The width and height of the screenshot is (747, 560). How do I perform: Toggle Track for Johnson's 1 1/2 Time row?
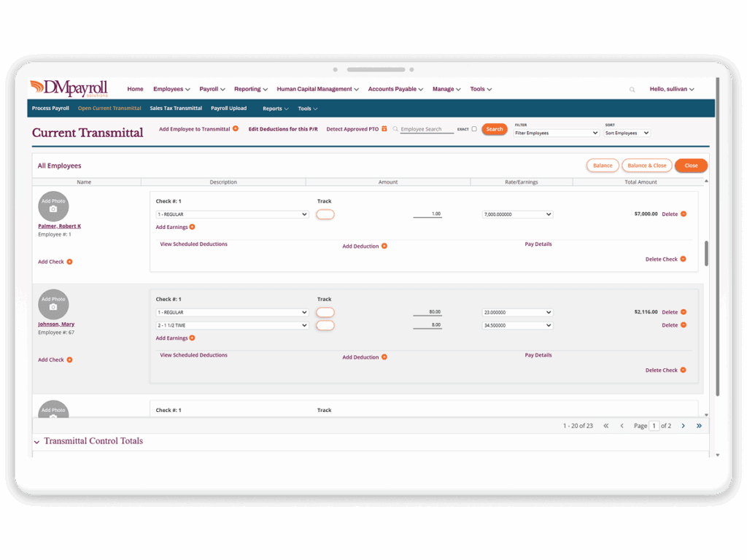[325, 325]
